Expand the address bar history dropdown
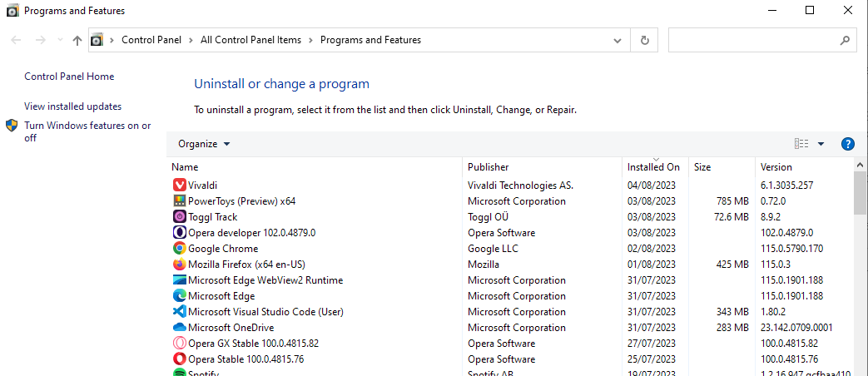Image resolution: width=868 pixels, height=376 pixels. pos(617,40)
